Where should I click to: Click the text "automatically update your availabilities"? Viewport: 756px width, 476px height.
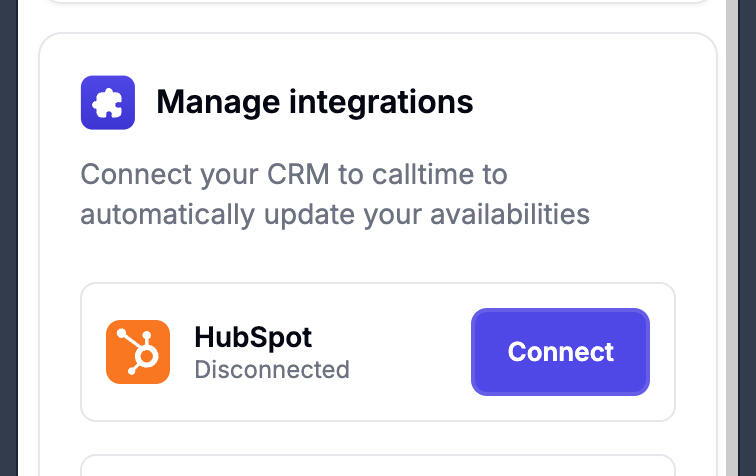pyautogui.click(x=334, y=214)
